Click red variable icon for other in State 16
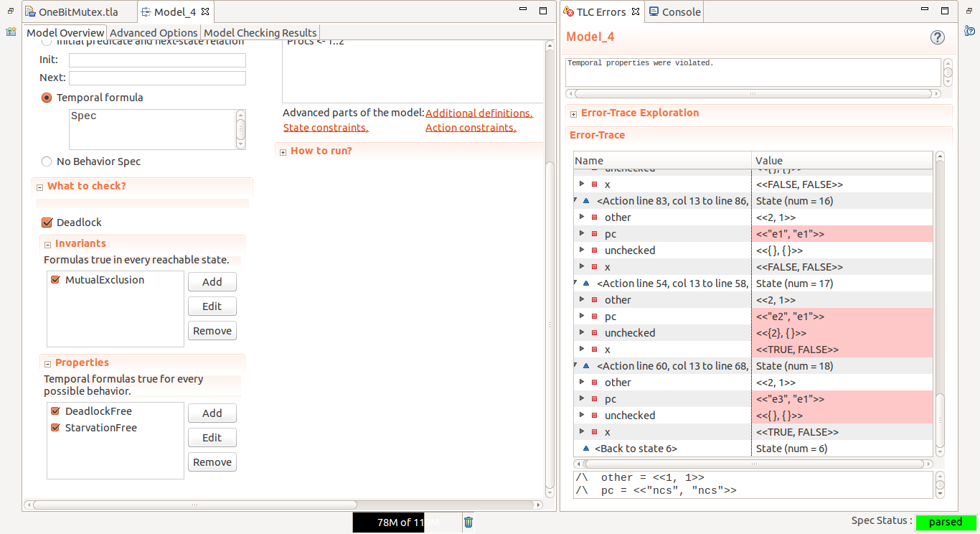 click(595, 217)
